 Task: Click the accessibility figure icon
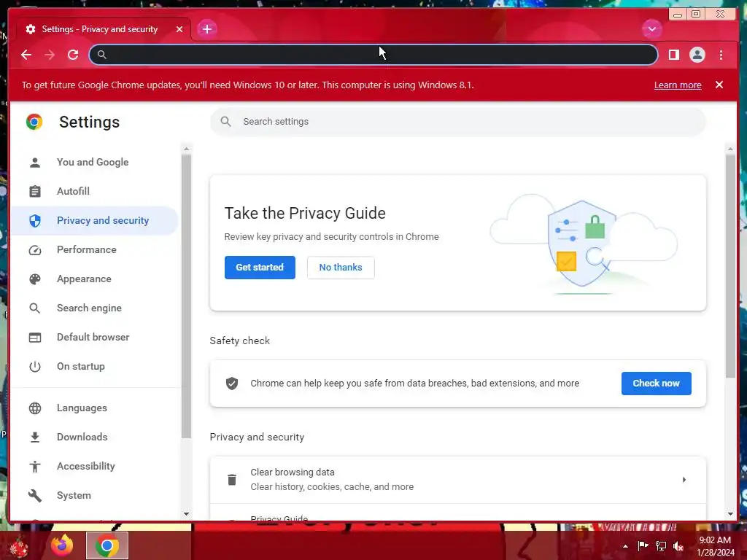pos(35,467)
